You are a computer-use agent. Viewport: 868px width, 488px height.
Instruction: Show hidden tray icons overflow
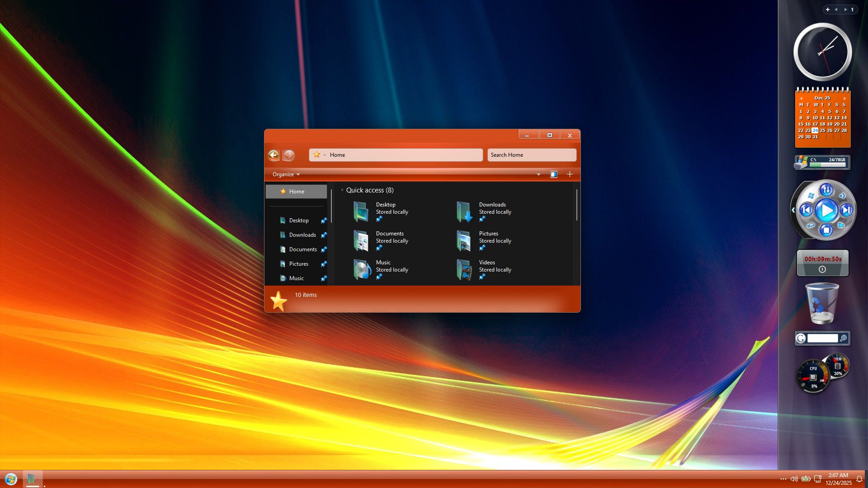click(783, 479)
